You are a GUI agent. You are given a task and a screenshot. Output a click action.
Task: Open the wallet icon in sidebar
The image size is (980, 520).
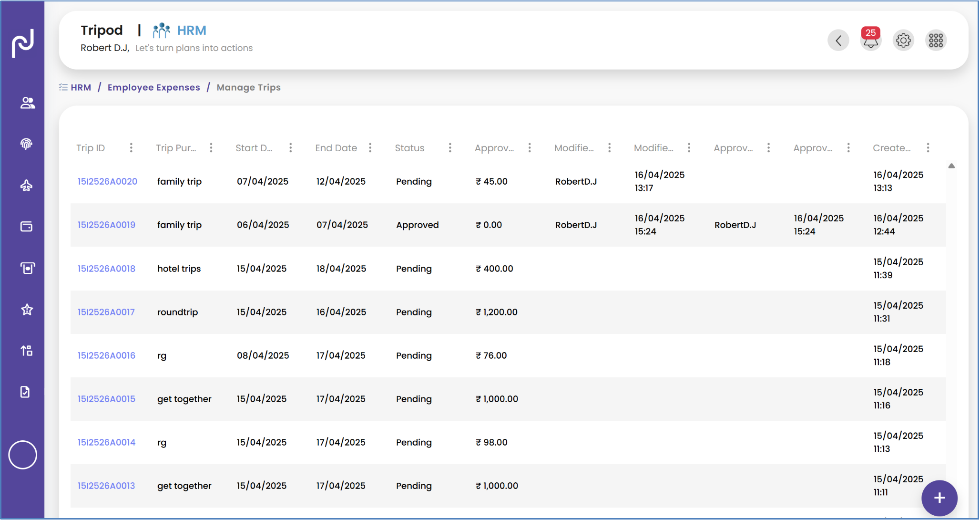(26, 227)
